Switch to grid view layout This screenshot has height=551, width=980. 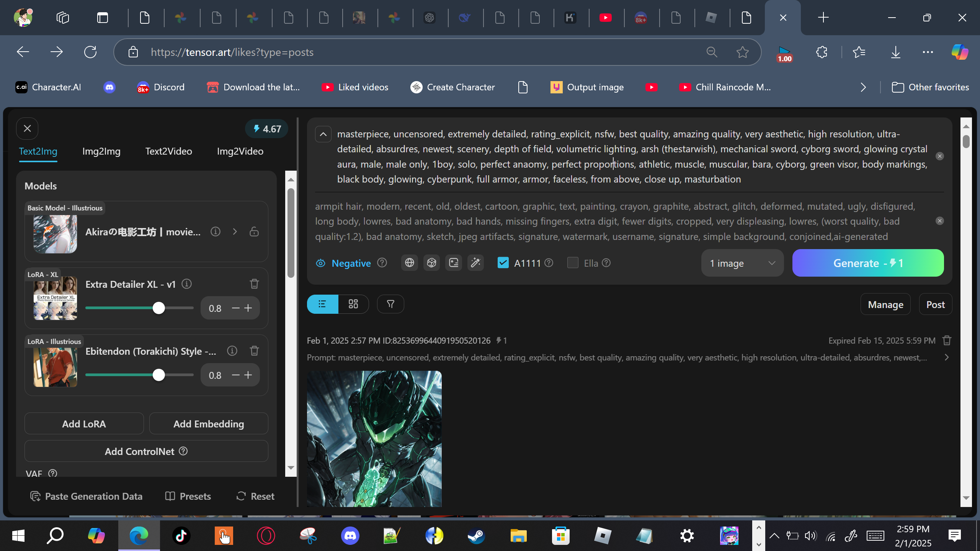[x=353, y=304]
